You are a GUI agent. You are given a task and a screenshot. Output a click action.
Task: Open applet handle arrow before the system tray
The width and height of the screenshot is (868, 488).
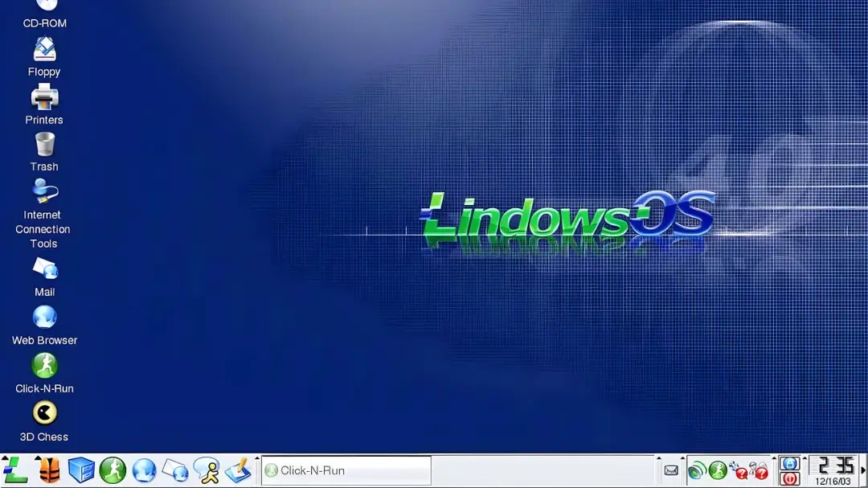682,458
